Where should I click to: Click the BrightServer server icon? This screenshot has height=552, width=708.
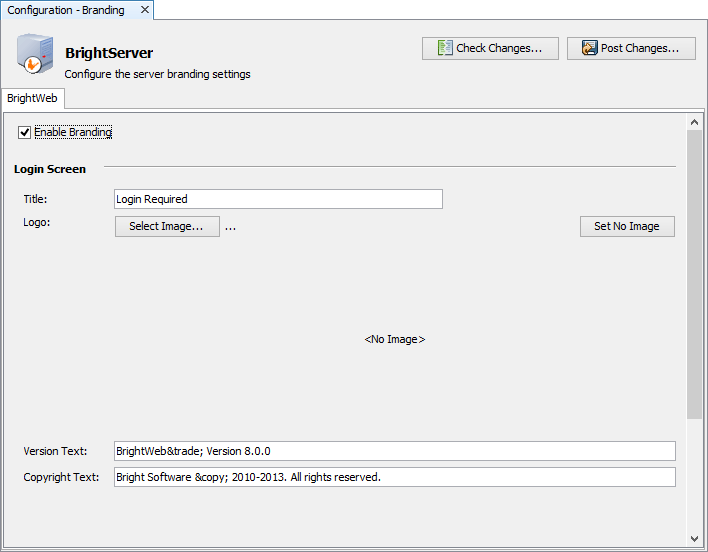click(x=34, y=55)
